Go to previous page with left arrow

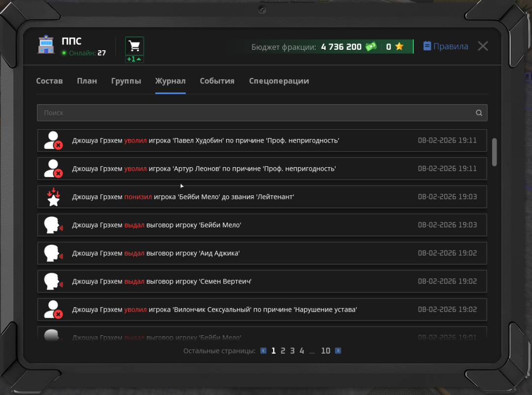[264, 351]
